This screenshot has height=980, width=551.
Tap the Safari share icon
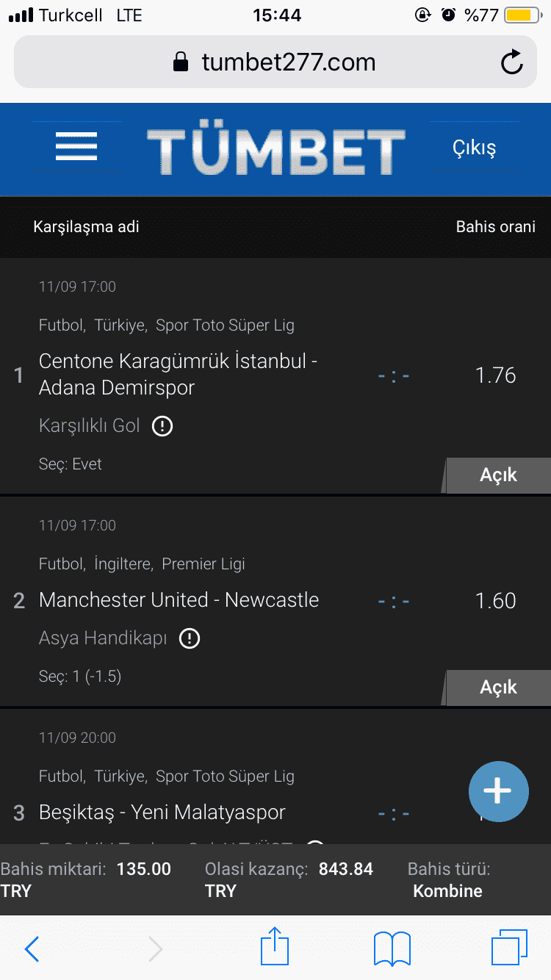coord(275,946)
